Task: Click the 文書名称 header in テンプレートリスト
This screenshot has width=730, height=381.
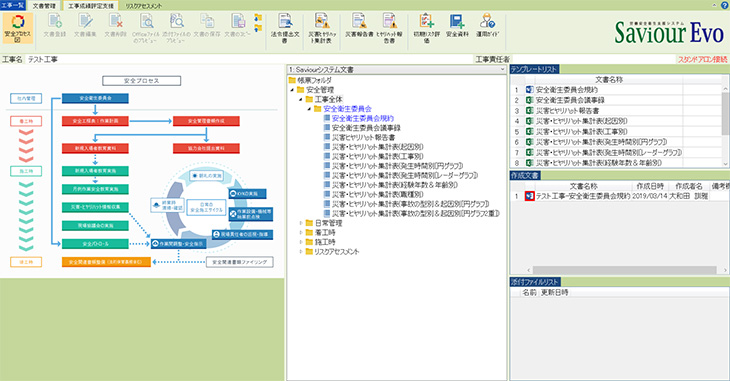Action: (609, 80)
